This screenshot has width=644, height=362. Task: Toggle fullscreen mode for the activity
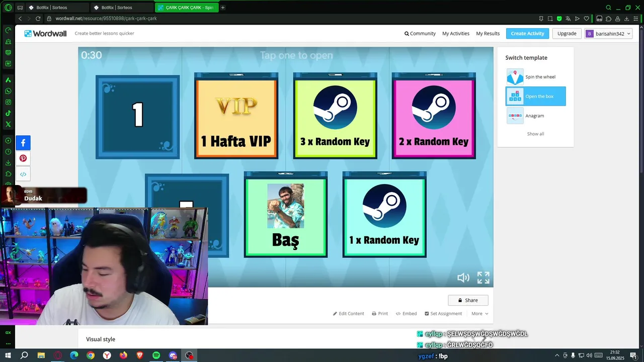click(483, 278)
